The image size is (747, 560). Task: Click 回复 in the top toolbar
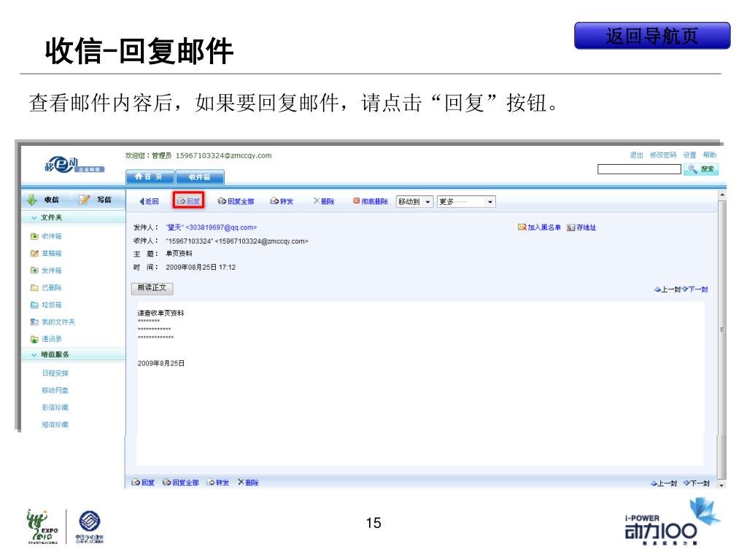[189, 201]
